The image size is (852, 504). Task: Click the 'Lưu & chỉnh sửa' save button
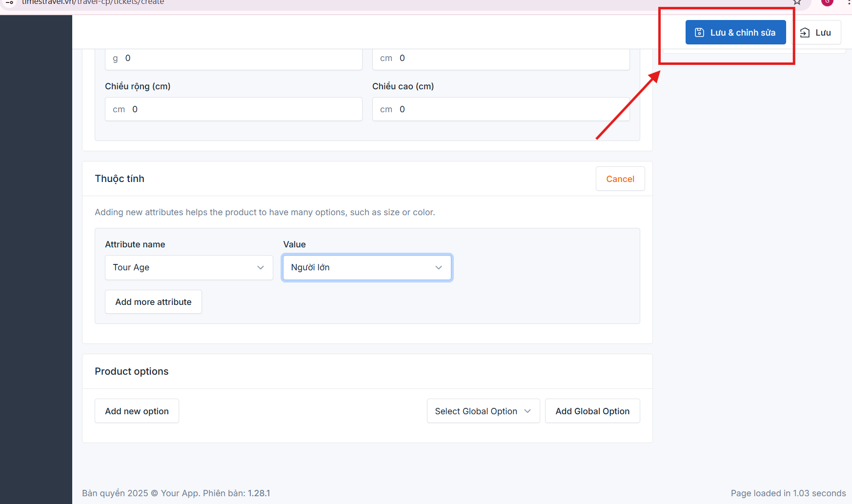tap(735, 32)
